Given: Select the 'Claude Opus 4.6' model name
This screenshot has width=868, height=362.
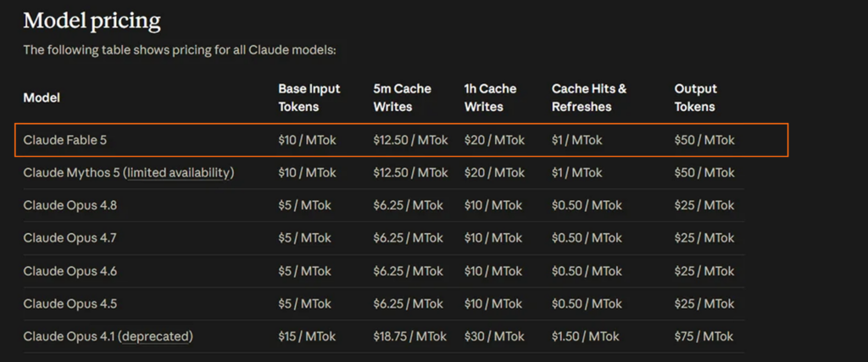Looking at the screenshot, I should pos(70,271).
